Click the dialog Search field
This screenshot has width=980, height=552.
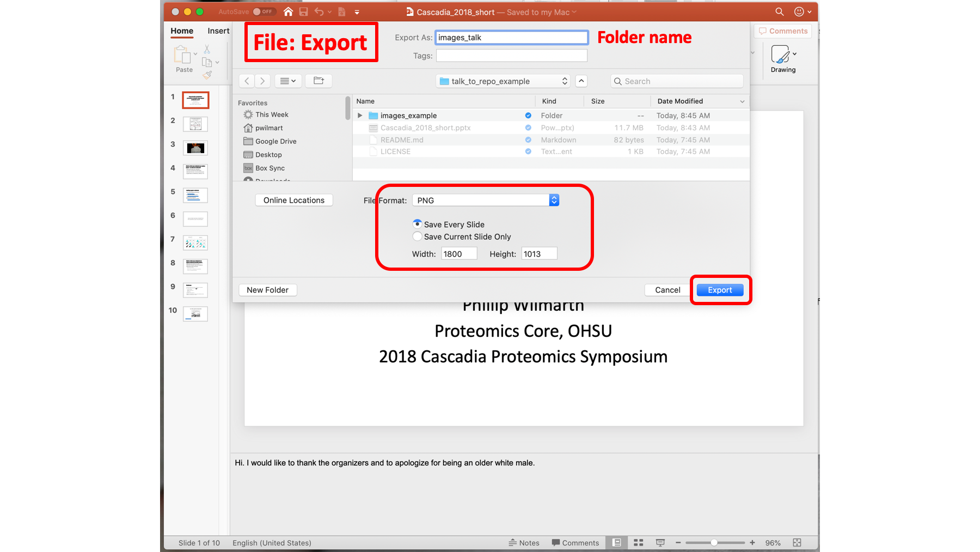677,81
